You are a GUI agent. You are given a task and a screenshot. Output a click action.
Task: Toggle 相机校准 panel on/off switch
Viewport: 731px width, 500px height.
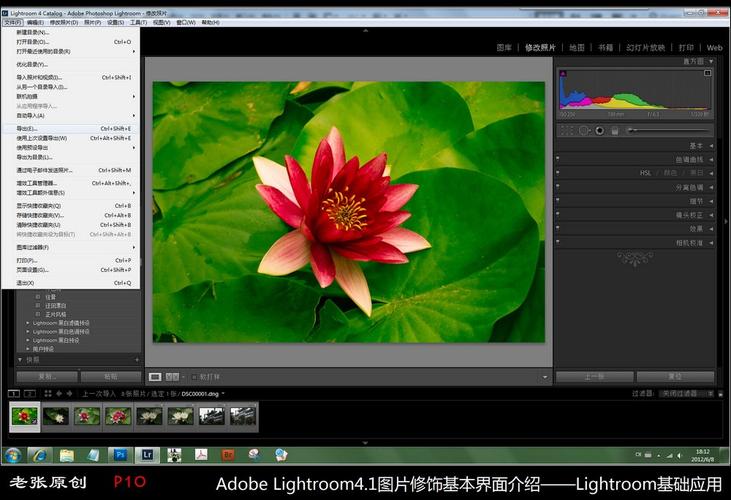[x=558, y=242]
